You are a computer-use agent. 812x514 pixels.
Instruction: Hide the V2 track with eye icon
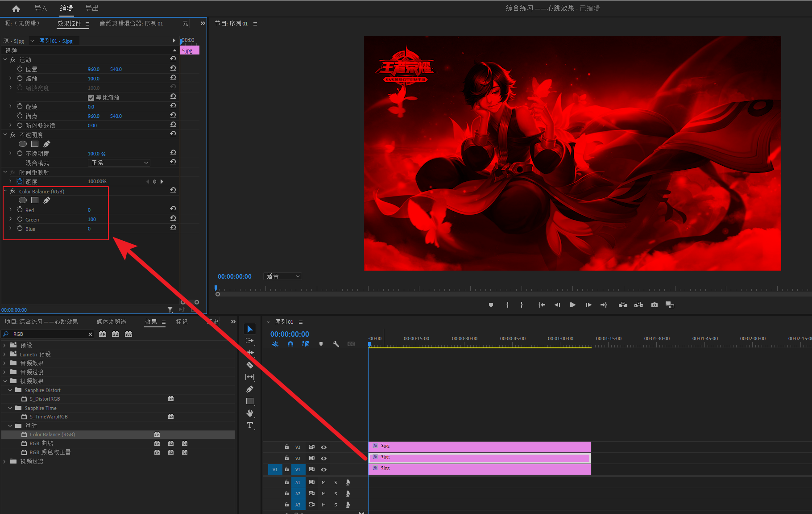[x=324, y=458]
